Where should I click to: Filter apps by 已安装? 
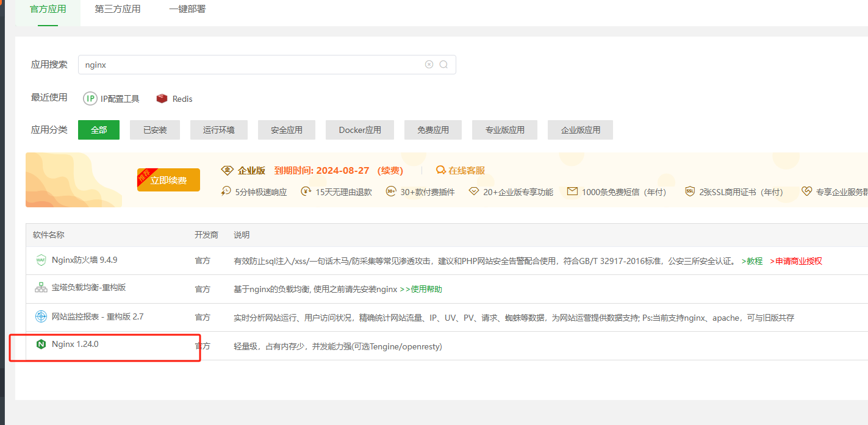155,130
